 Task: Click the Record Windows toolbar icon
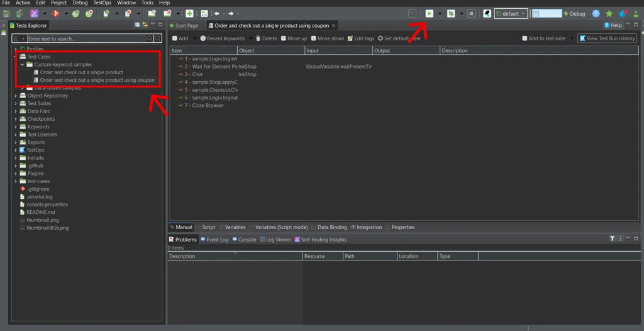[167, 14]
